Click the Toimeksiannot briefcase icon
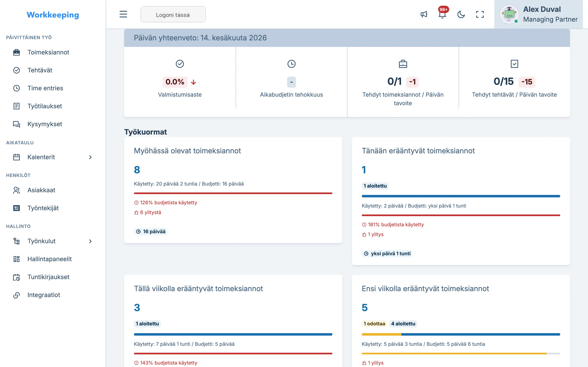Viewport: 588px width, 367px height. (17, 52)
